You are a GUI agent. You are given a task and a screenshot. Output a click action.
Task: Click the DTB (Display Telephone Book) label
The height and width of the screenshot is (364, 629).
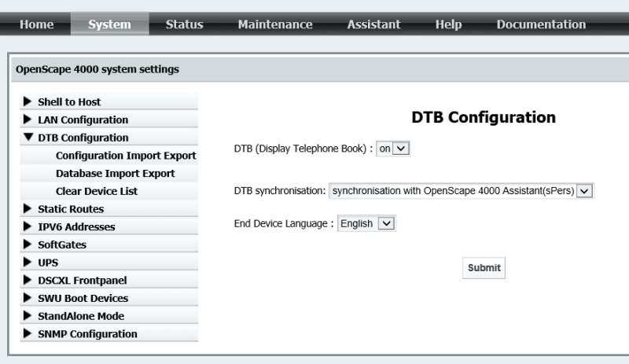coord(303,149)
